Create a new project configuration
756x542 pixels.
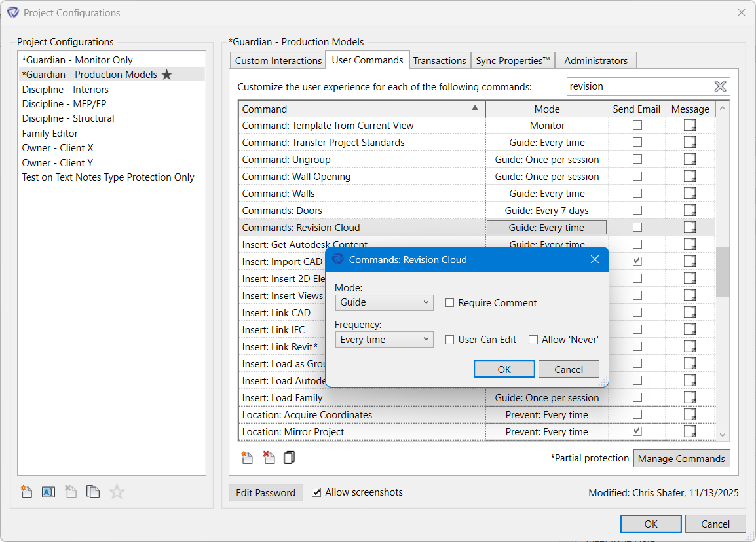(26, 492)
